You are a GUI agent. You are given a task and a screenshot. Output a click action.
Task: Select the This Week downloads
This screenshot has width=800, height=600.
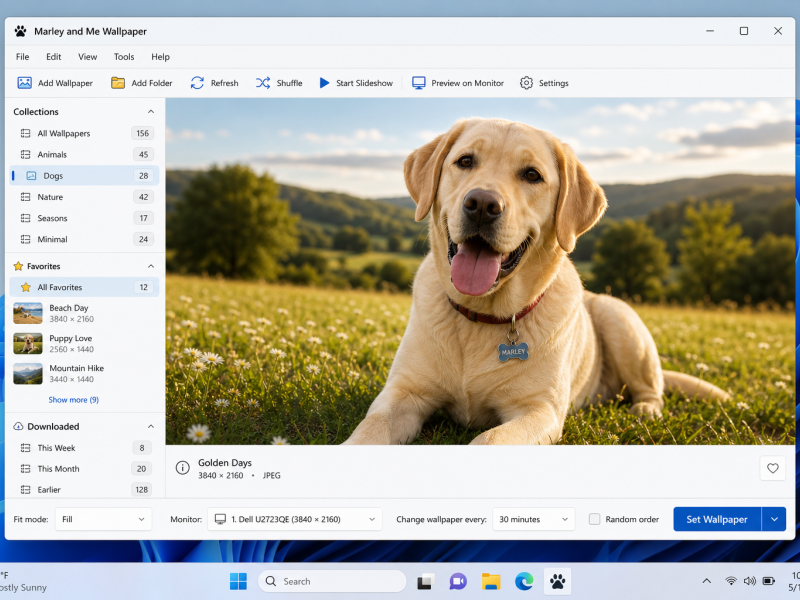pyautogui.click(x=84, y=447)
